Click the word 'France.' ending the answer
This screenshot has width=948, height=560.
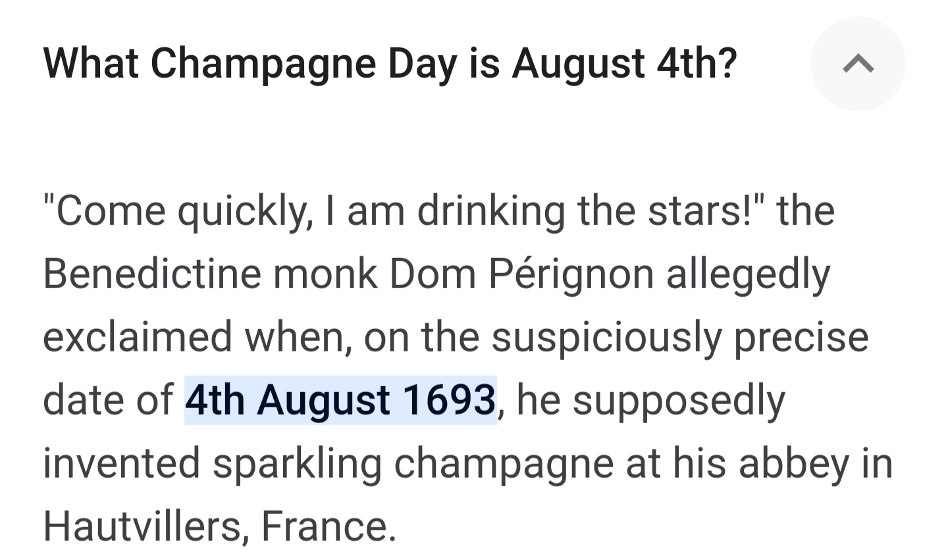329,526
